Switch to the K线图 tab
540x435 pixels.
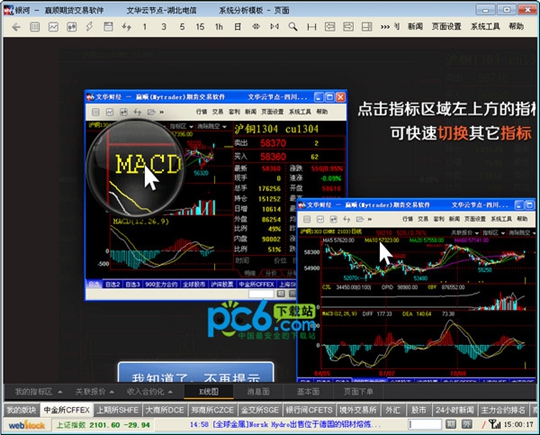click(x=209, y=392)
